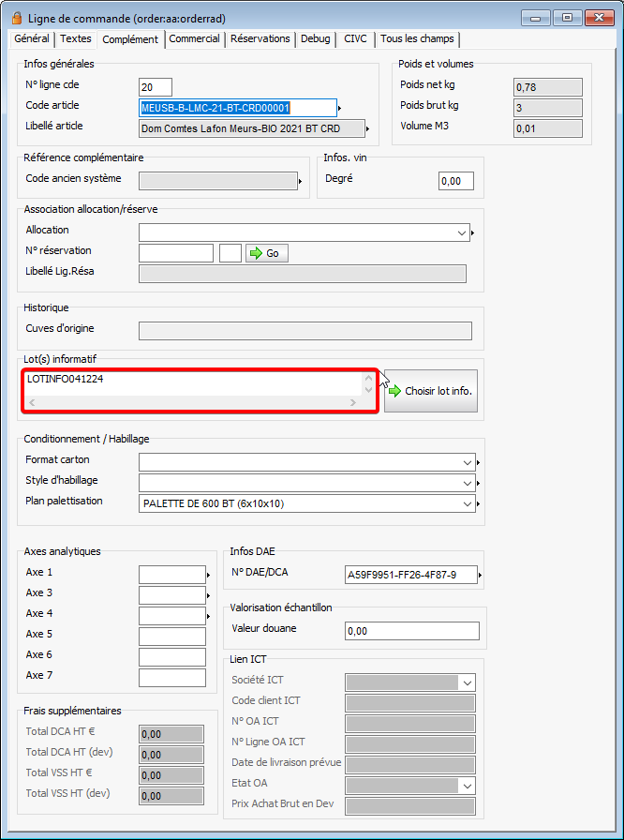The width and height of the screenshot is (624, 840).
Task: Click the arrow beside N° DAE/DCA field
Action: click(480, 575)
